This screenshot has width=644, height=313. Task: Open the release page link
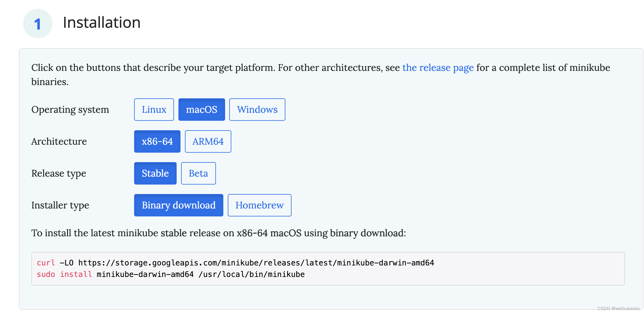pyautogui.click(x=438, y=68)
